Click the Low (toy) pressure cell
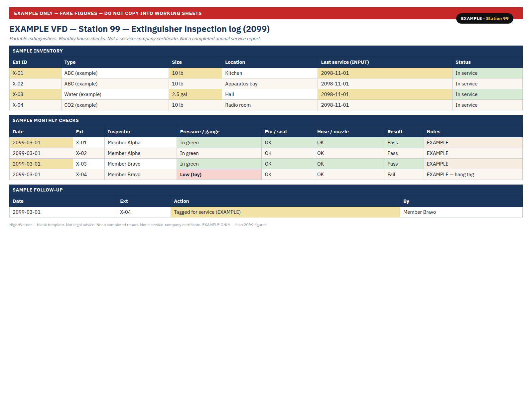This screenshot has height=399, width=532. tap(219, 175)
